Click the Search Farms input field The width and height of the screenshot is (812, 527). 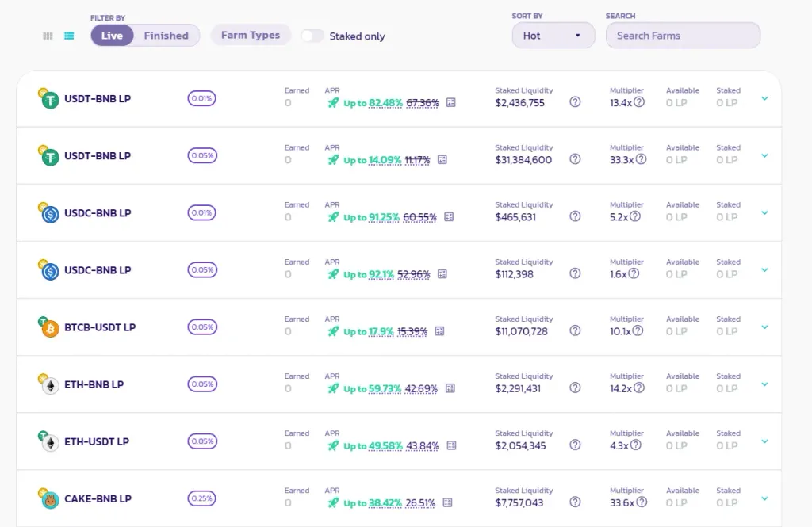point(682,36)
